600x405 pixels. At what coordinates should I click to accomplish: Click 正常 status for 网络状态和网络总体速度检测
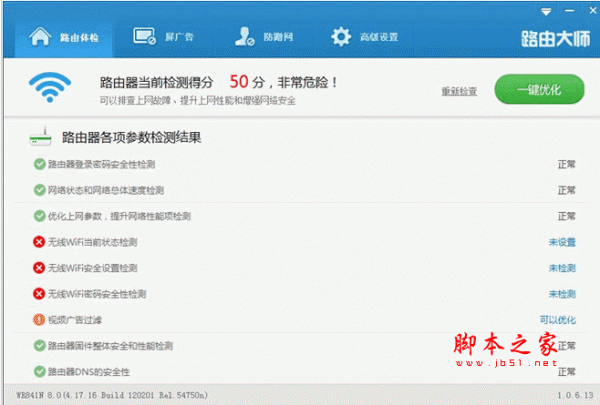pyautogui.click(x=566, y=190)
